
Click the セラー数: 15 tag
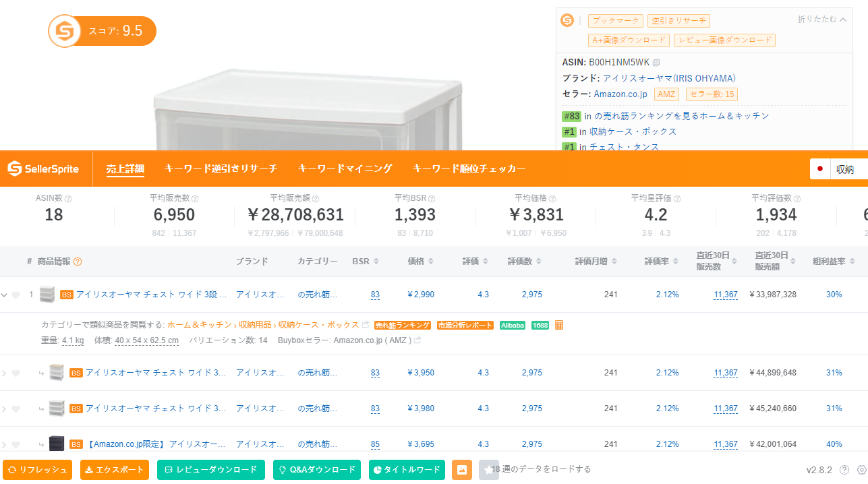pyautogui.click(x=712, y=94)
